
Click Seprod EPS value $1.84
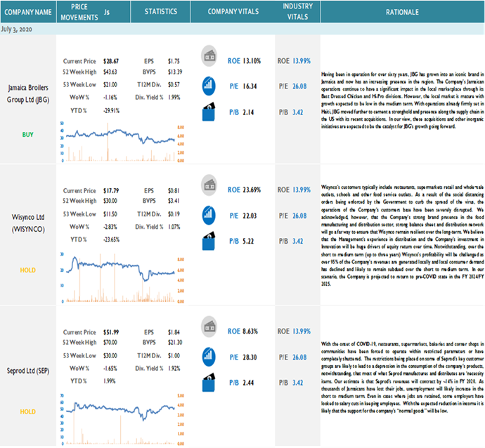tap(174, 332)
